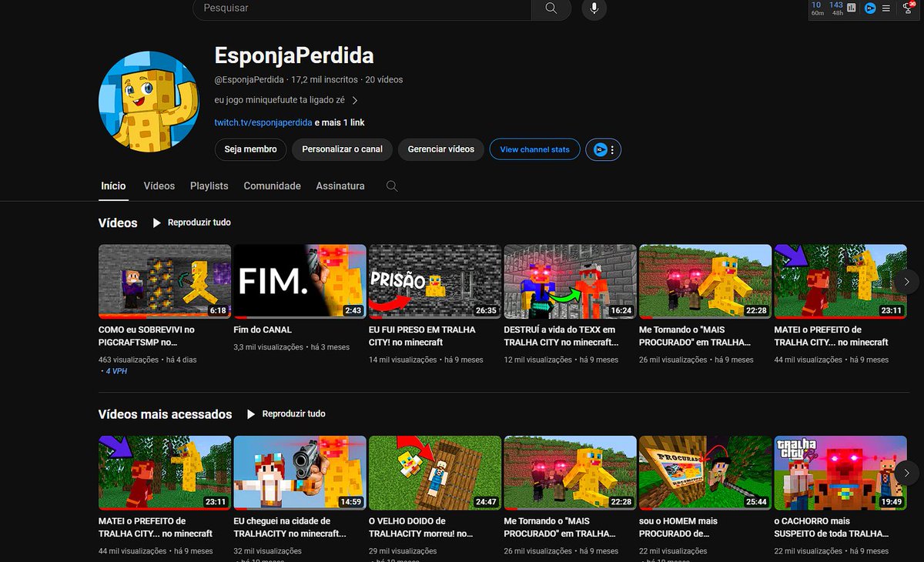Click the blue circular play extension icon
924x562 pixels.
click(869, 8)
